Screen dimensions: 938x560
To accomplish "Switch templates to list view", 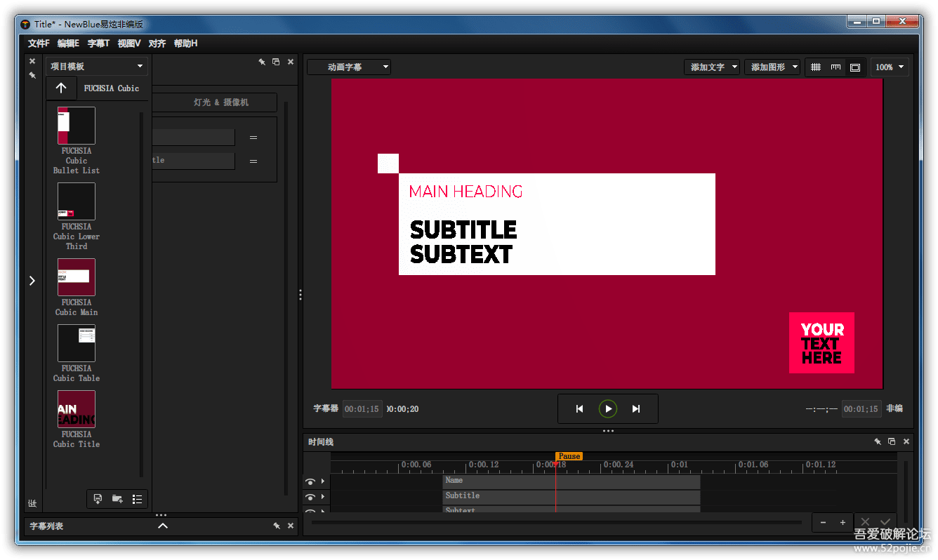I will point(137,499).
